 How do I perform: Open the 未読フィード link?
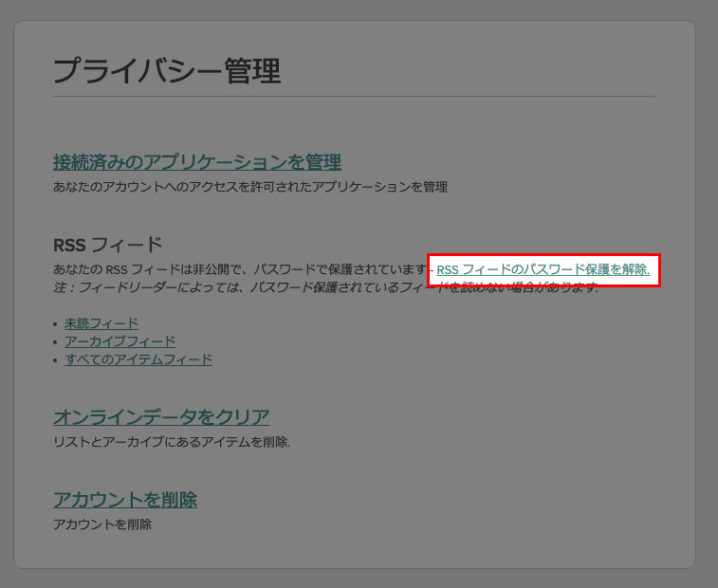coord(101,323)
